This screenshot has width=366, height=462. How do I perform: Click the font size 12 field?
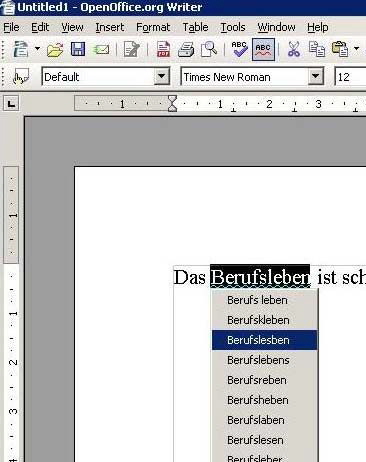[350, 77]
